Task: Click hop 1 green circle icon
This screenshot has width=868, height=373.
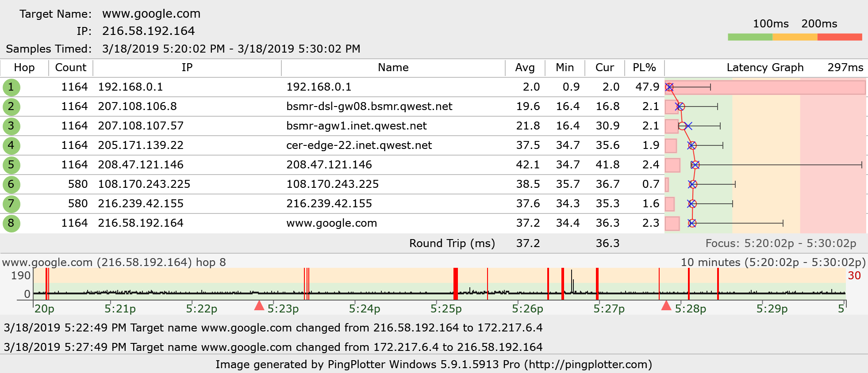Action: [x=11, y=87]
